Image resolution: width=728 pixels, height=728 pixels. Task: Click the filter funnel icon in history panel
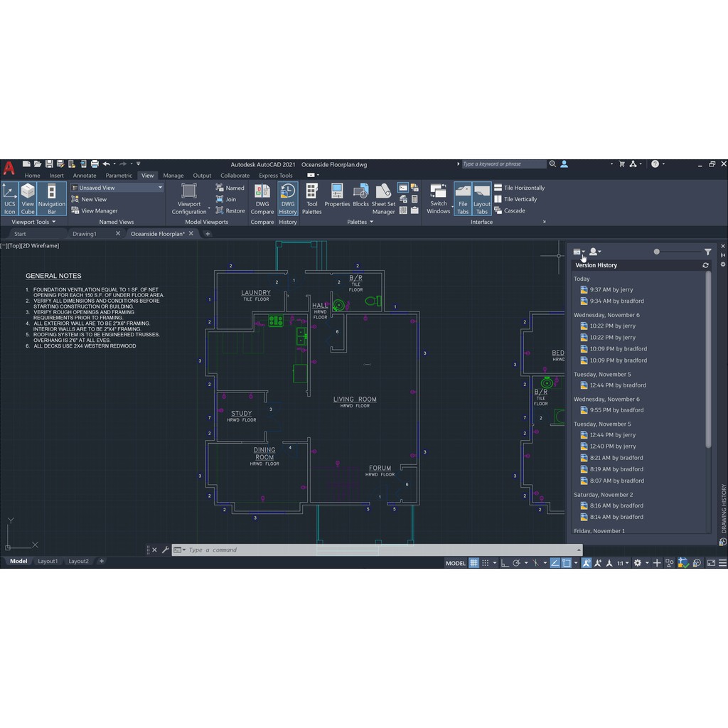click(707, 252)
